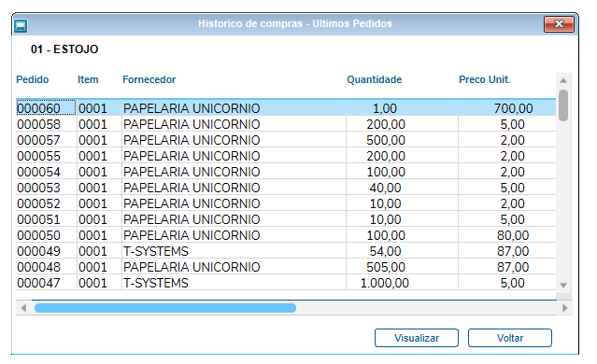This screenshot has height=364, width=597.
Task: Click PAPELARIA UNICORNIO in order 000048 row
Action: click(192, 267)
